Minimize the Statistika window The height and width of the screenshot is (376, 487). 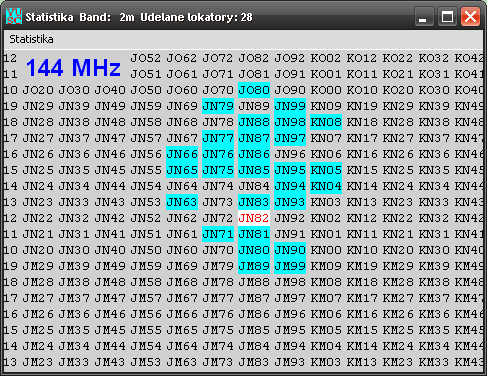pos(423,16)
